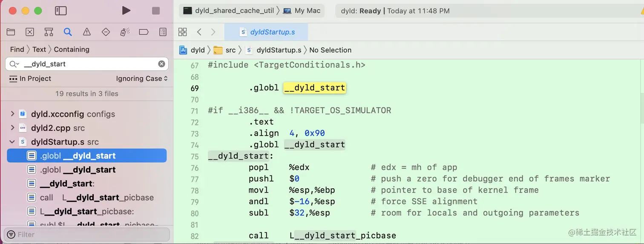Select highlighted .globl __dyld_start result
The height and width of the screenshot is (244, 644).
pos(87,156)
